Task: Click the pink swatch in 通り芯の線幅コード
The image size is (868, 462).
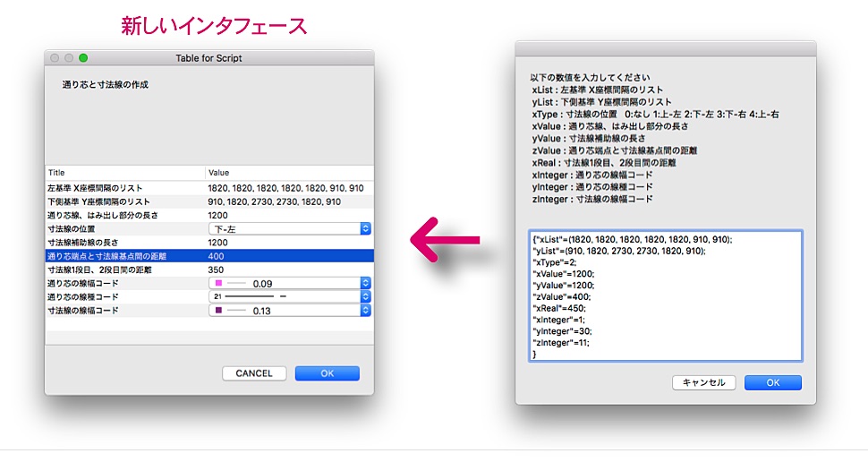Action: click(x=217, y=283)
